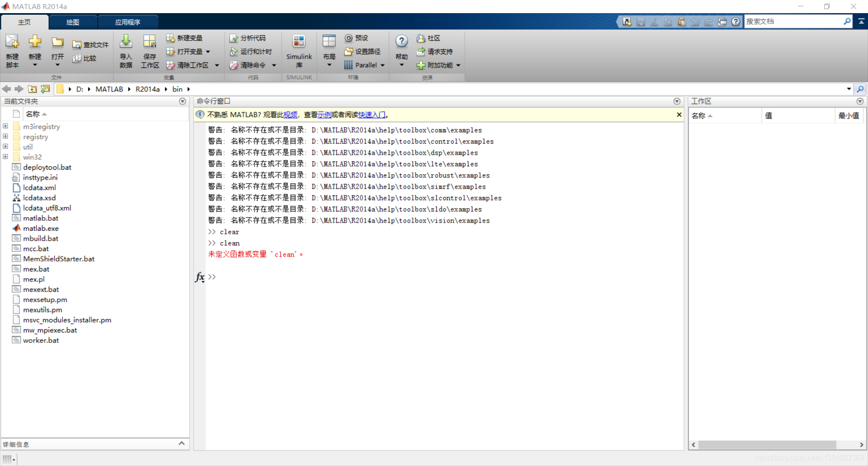Image resolution: width=868 pixels, height=466 pixels.
Task: Open the 清除命令 dropdown arrow
Action: coord(274,65)
